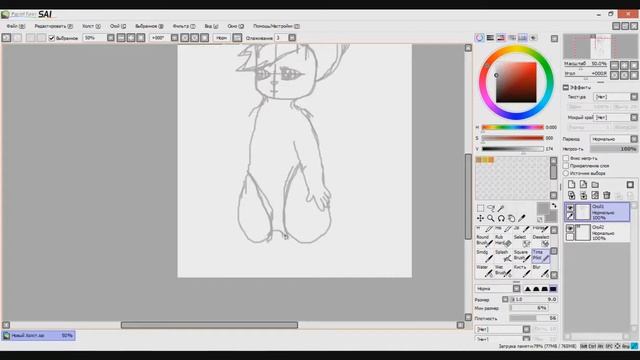Select the rectangular selection tool
The height and width of the screenshot is (360, 640).
[480, 208]
